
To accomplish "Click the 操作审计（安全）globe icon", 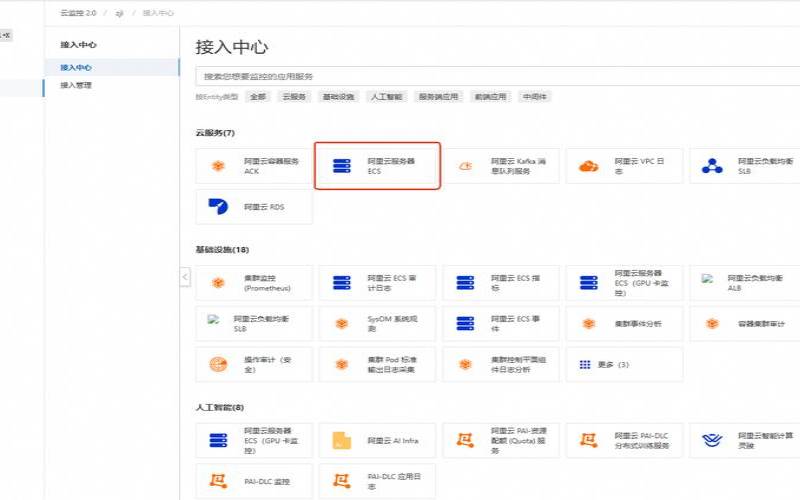I will pos(218,364).
